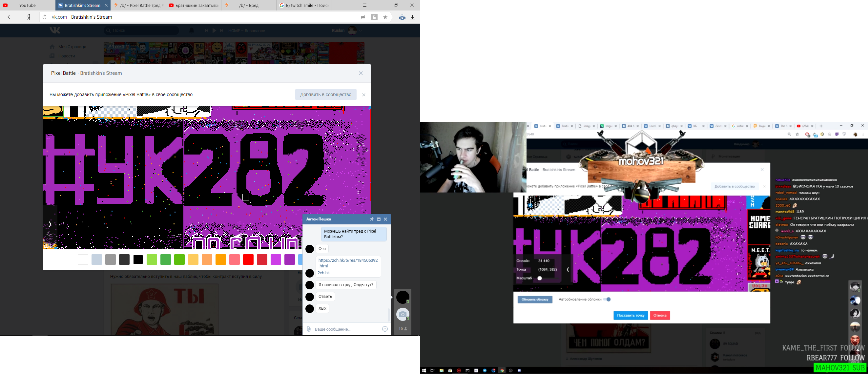Dismiss the add-to-community banner
The image size is (868, 374).
363,95
